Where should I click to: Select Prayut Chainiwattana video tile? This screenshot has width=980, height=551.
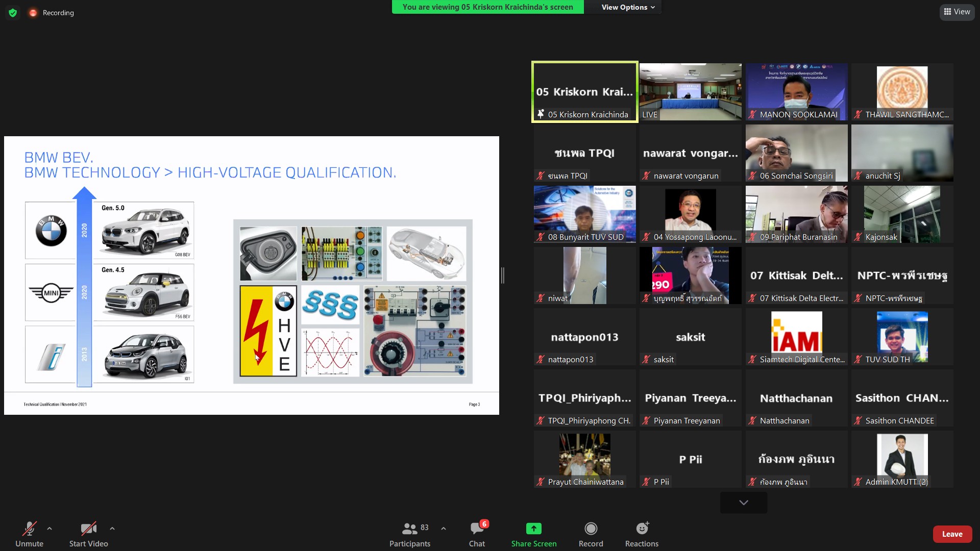pos(585,459)
